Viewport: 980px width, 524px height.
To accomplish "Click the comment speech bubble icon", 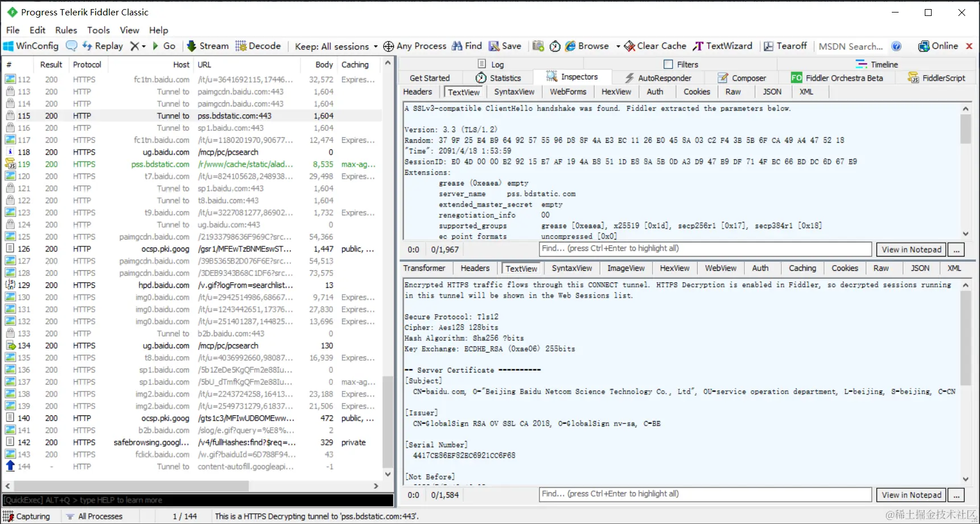I will [72, 46].
